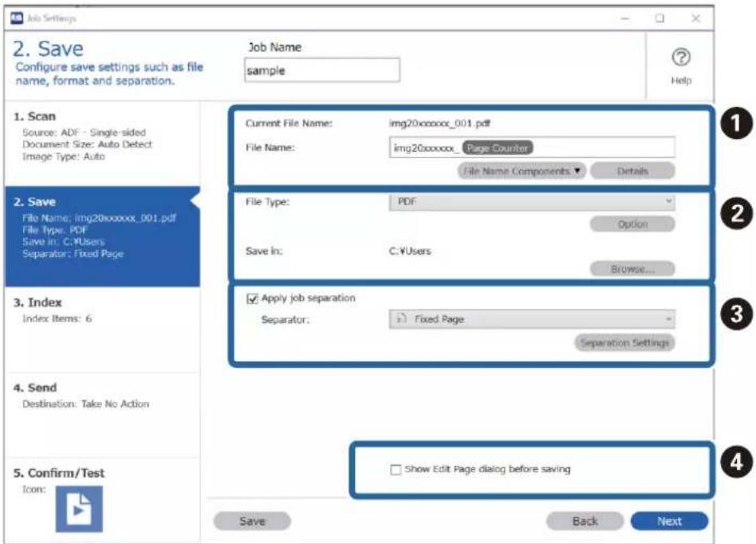Click Destination: Take No Action text
Image resolution: width=756 pixels, height=544 pixels.
pyautogui.click(x=85, y=404)
